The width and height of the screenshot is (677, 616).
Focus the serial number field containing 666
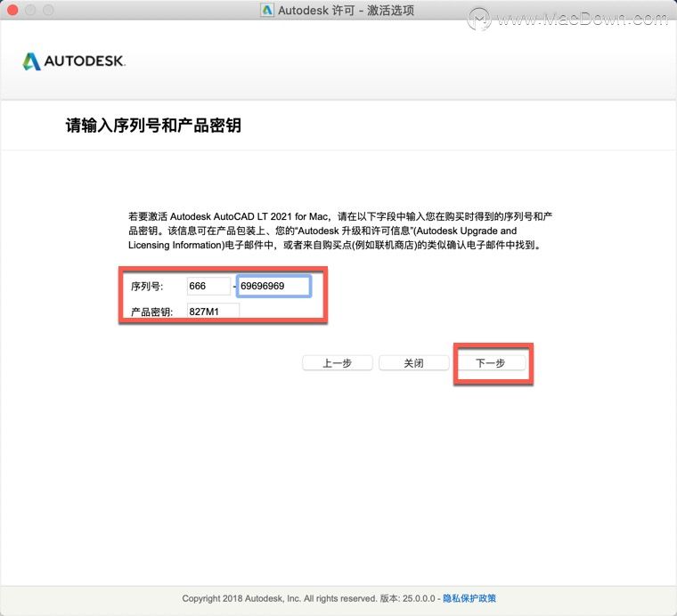tap(208, 286)
